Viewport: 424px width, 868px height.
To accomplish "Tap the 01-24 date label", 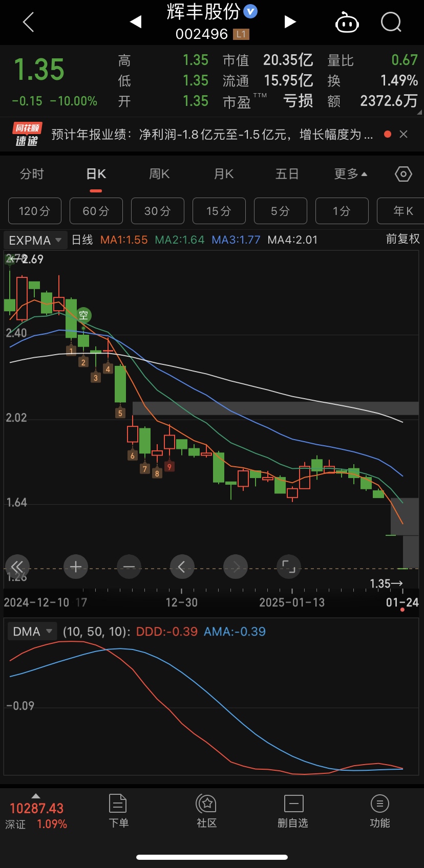I will tap(402, 602).
